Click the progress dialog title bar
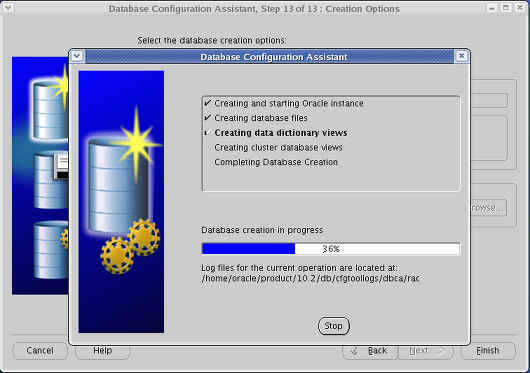Image resolution: width=530 pixels, height=373 pixels. 269,56
